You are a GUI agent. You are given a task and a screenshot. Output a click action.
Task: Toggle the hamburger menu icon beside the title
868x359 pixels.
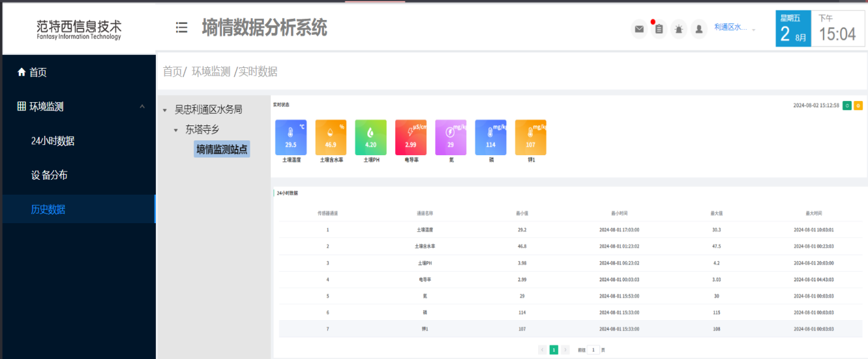point(182,28)
